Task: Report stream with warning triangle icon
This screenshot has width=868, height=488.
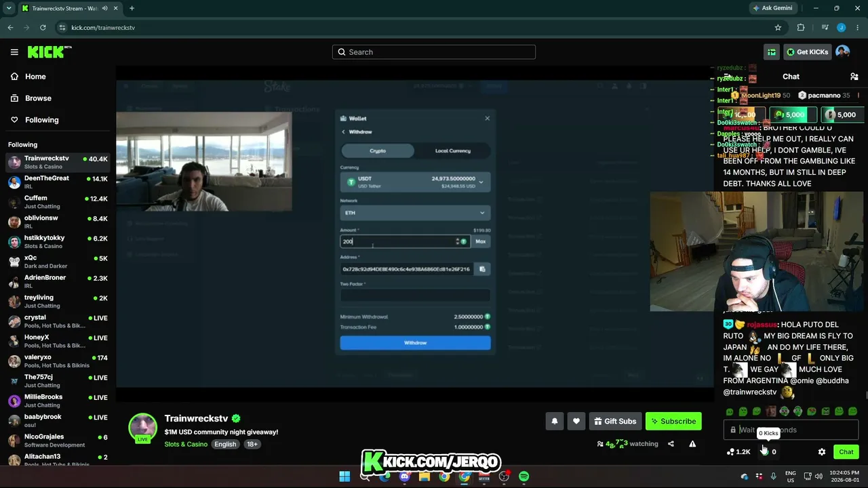Action: 692,444
